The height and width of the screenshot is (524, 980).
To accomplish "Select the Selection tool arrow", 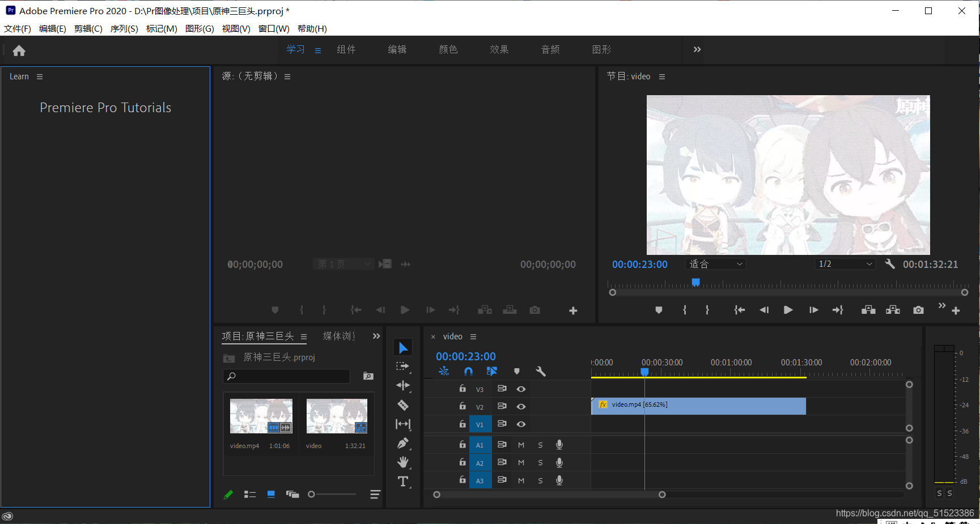I will [x=403, y=347].
